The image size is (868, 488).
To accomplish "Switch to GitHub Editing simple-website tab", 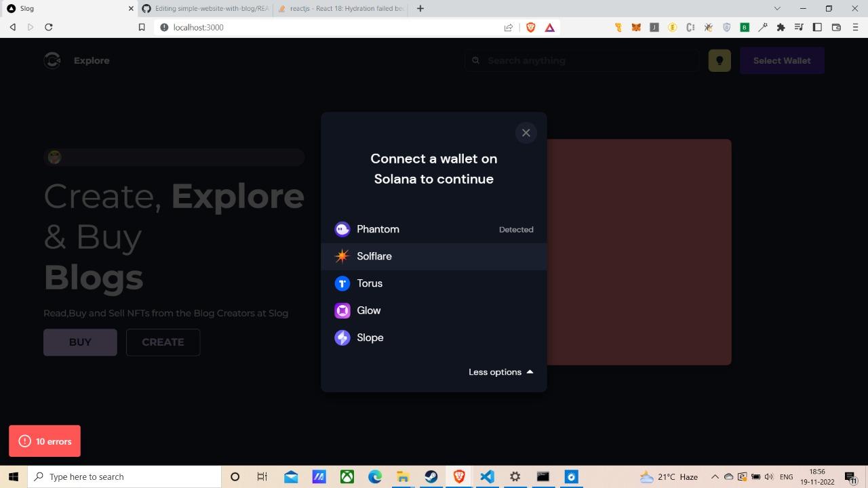I will (x=205, y=8).
